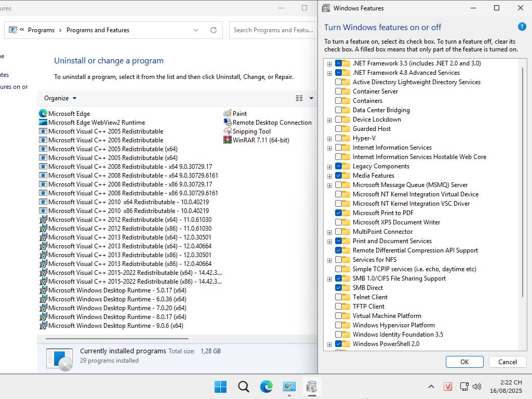
Task: Click the Remote Desktop Connection icon
Action: point(228,123)
